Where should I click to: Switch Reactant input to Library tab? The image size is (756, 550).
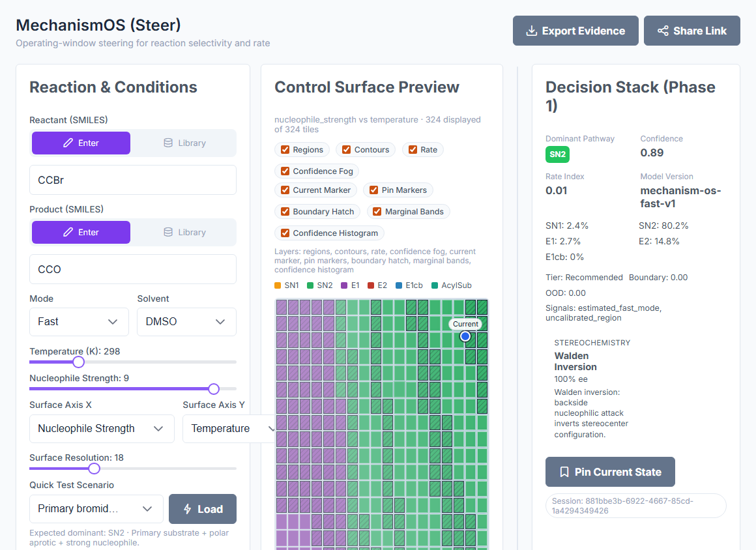point(184,143)
